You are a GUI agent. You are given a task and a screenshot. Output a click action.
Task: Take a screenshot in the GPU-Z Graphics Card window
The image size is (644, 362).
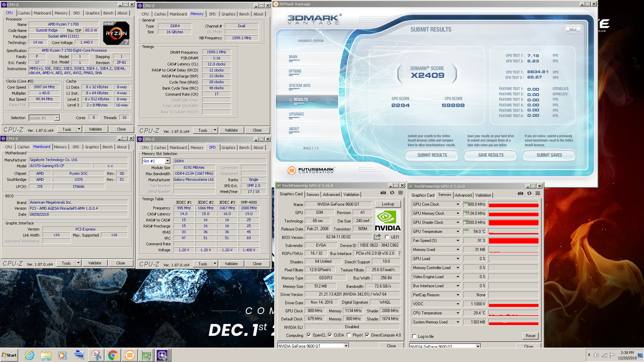[383, 193]
